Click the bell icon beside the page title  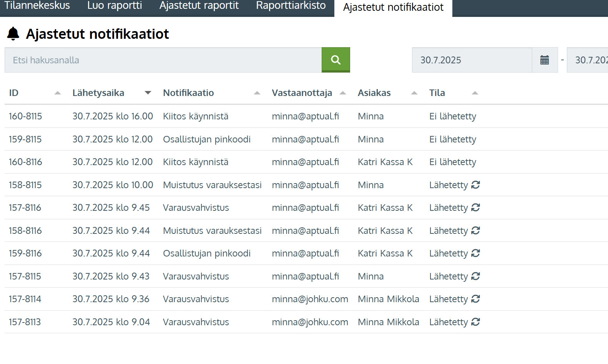(13, 34)
